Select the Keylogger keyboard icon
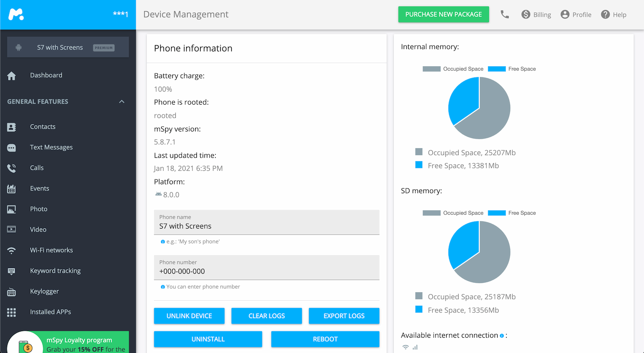 [x=12, y=292]
